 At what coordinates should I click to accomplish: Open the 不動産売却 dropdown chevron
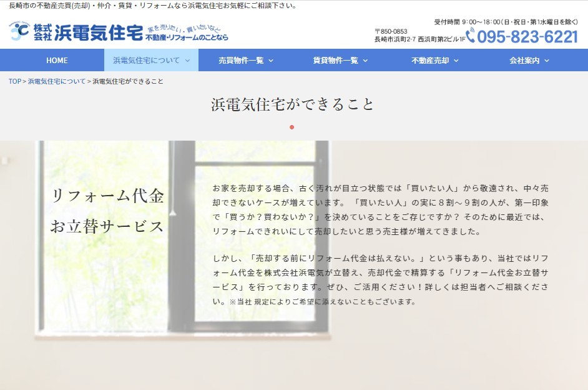456,61
